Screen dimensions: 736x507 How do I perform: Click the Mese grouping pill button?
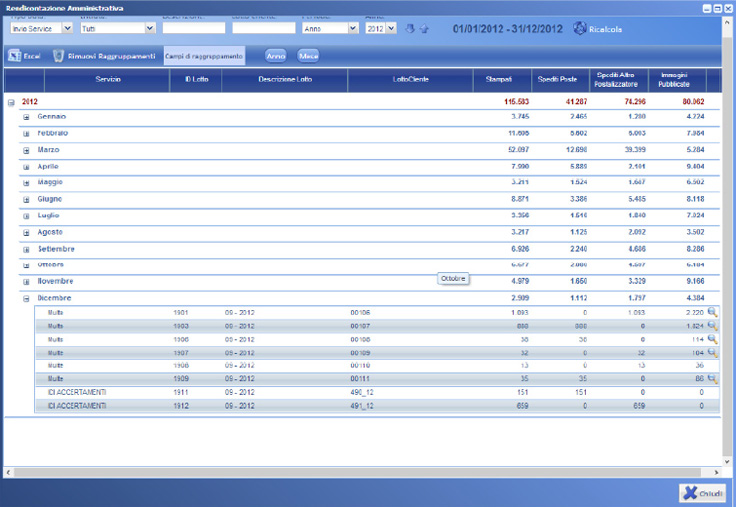click(308, 56)
